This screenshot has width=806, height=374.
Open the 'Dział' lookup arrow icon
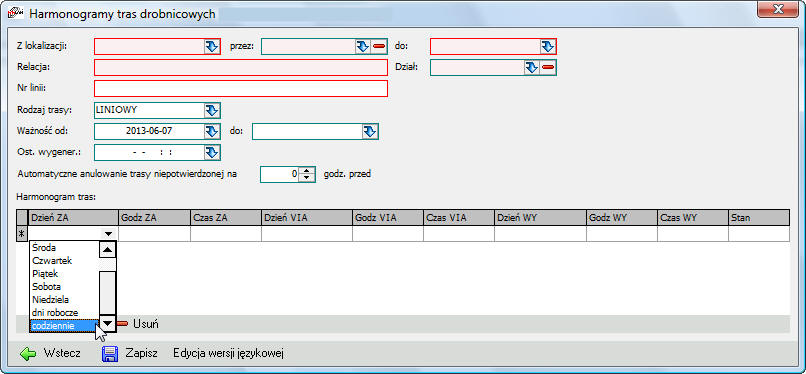tap(532, 67)
